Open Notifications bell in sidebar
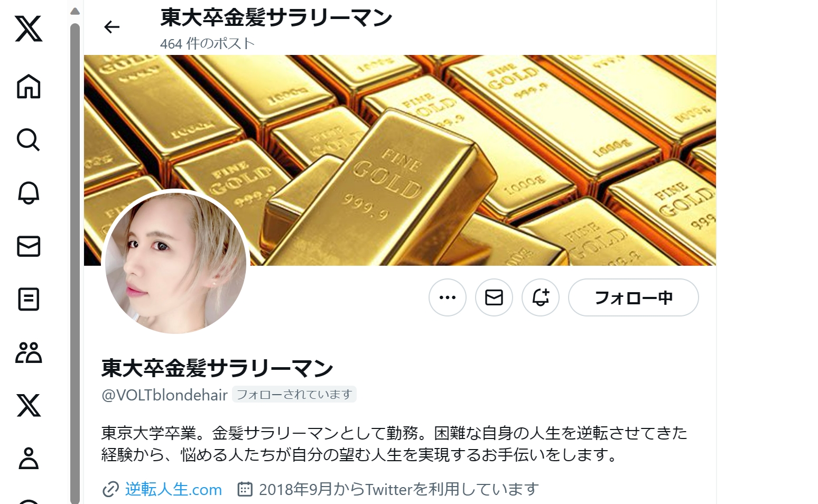 click(x=29, y=193)
